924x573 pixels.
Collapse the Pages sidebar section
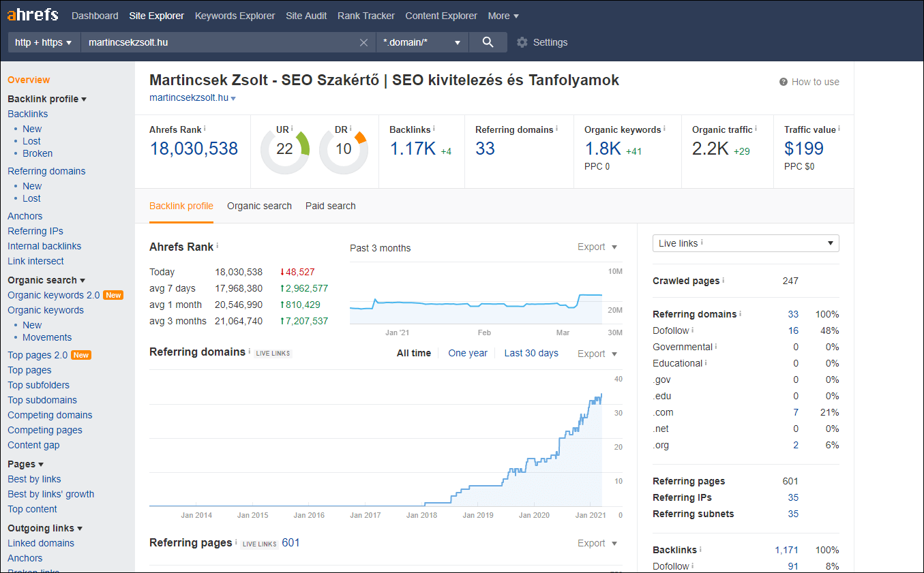[26, 464]
